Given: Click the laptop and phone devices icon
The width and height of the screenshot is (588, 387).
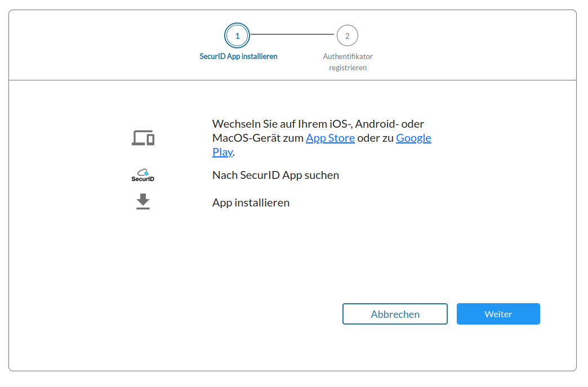Looking at the screenshot, I should click(143, 138).
